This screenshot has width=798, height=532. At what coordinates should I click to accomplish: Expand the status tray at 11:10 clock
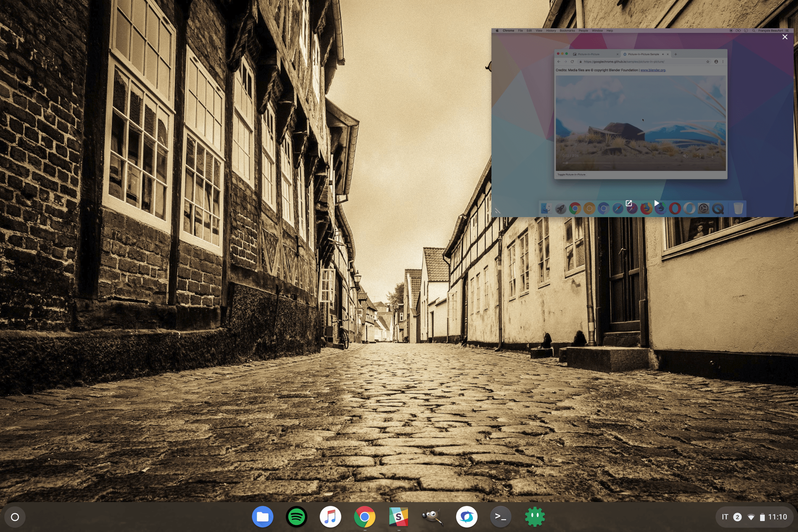(x=777, y=517)
